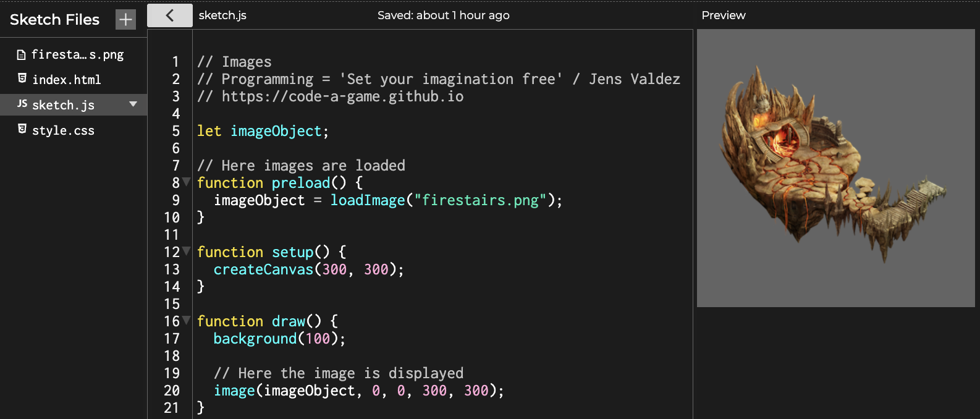Click the JS icon beside sketch.js
The image size is (980, 419).
coord(22,104)
